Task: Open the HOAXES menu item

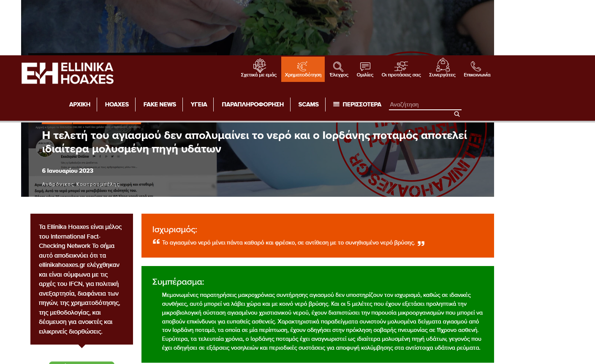Action: point(117,104)
